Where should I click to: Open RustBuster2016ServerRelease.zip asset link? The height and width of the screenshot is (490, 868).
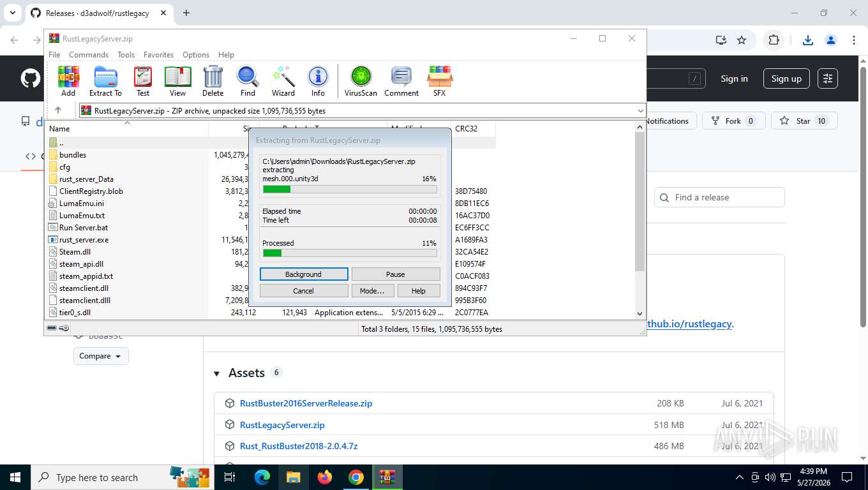pos(306,403)
